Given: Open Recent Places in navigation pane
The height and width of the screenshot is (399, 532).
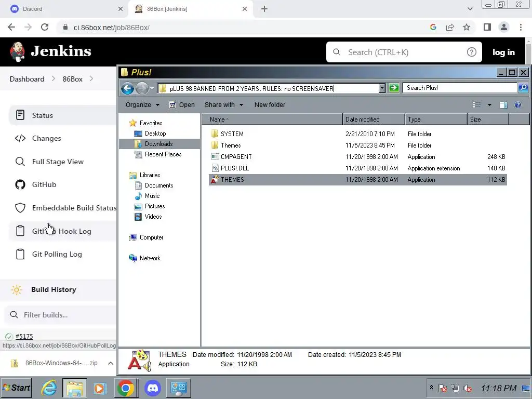Looking at the screenshot, I should click(158, 154).
